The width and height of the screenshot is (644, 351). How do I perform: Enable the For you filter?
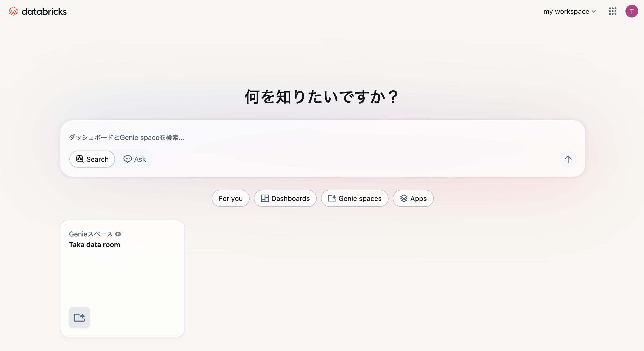coord(230,198)
